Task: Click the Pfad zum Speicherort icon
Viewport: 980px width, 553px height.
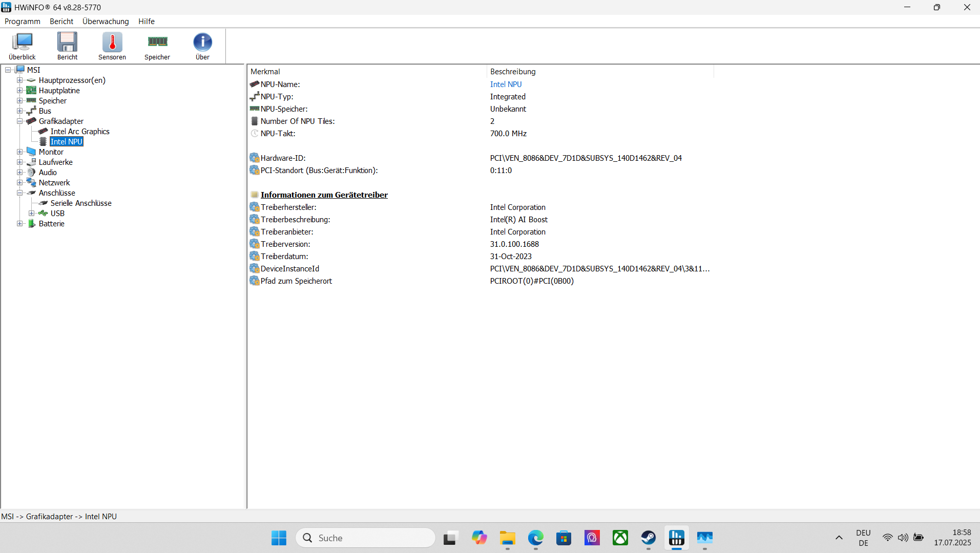Action: pyautogui.click(x=255, y=281)
